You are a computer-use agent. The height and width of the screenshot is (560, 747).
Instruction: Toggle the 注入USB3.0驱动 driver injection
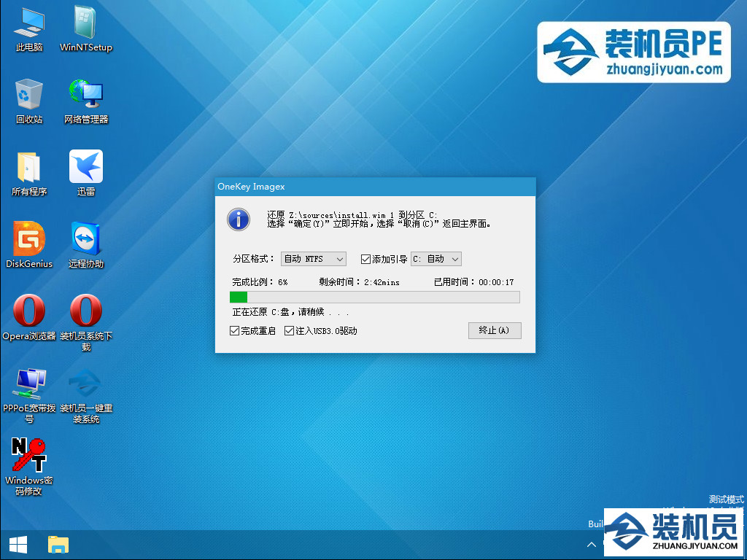click(x=289, y=330)
